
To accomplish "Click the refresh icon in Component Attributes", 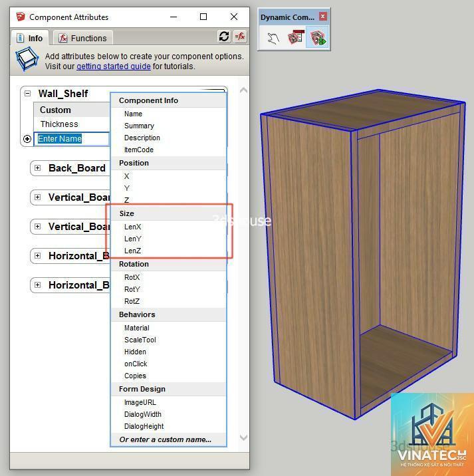I will [224, 37].
